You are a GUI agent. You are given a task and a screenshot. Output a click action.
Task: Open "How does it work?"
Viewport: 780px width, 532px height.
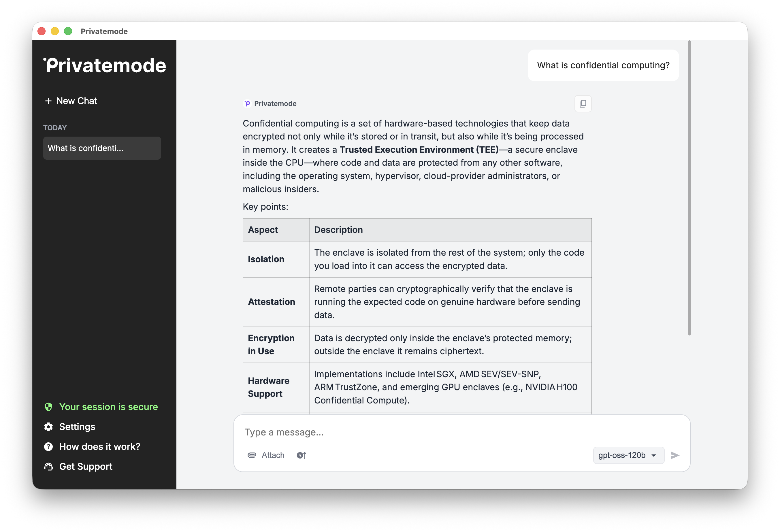[100, 446]
